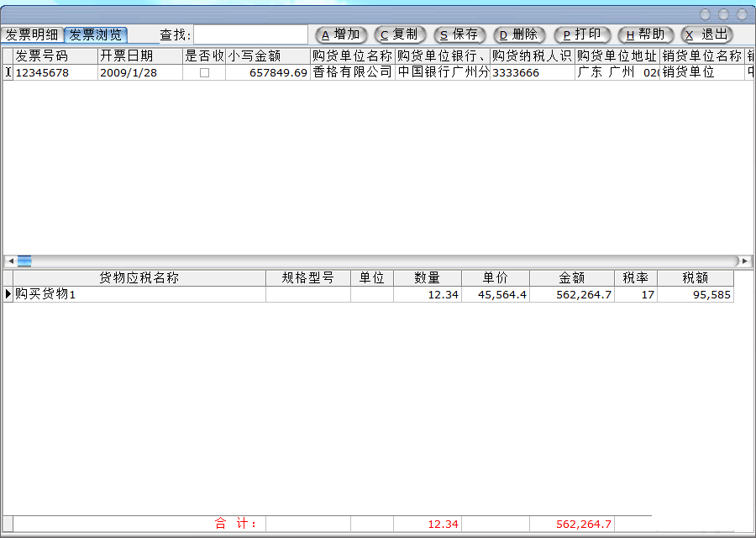Exit using the 退出 button
This screenshot has width=756, height=538.
(706, 34)
